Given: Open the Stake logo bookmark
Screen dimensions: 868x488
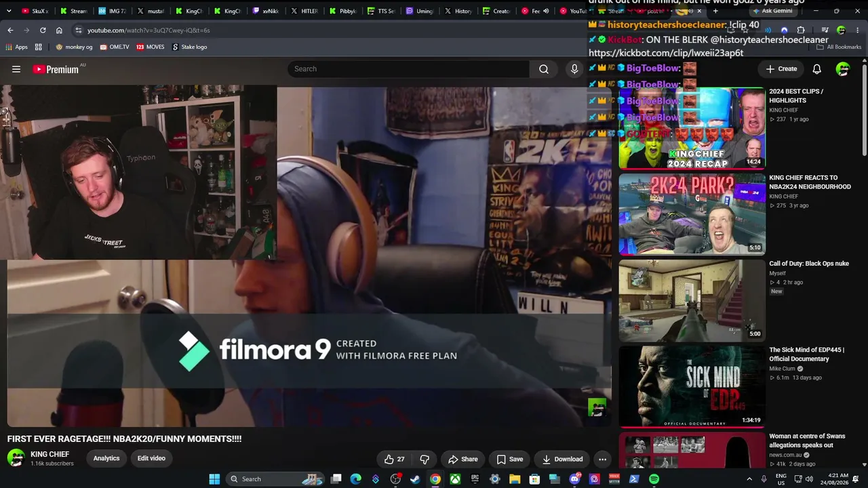Looking at the screenshot, I should click(x=189, y=47).
